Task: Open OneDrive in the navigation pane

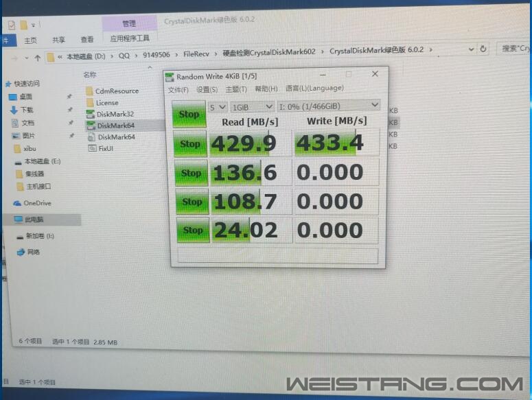Action: 32,203
